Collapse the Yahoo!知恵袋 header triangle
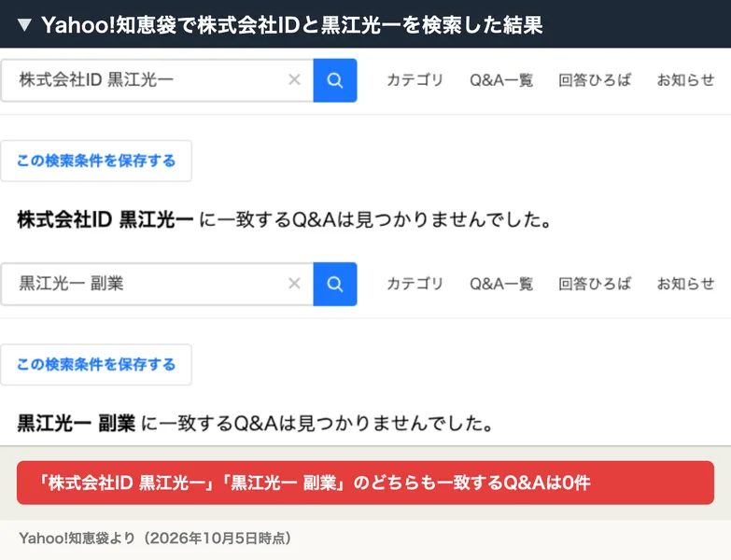The image size is (731, 560). pyautogui.click(x=24, y=24)
